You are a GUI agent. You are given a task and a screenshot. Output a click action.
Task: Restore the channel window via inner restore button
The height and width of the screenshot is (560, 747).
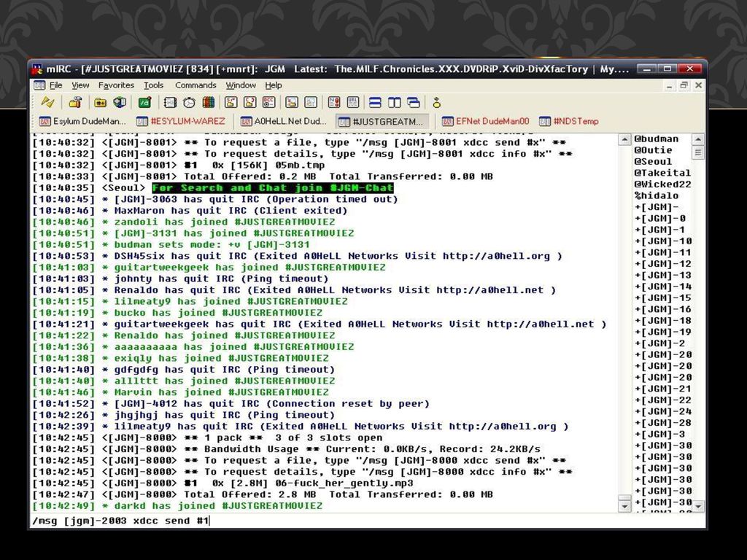point(684,85)
